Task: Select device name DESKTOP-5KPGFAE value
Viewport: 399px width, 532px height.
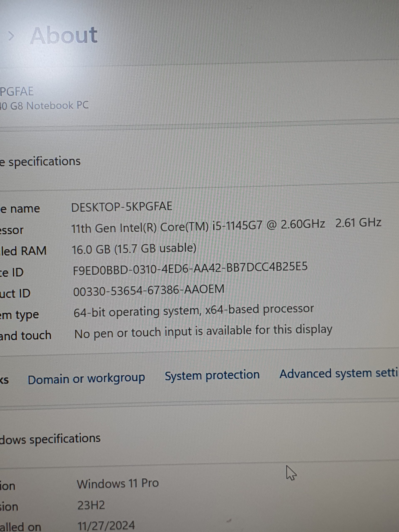Action: coord(122,207)
